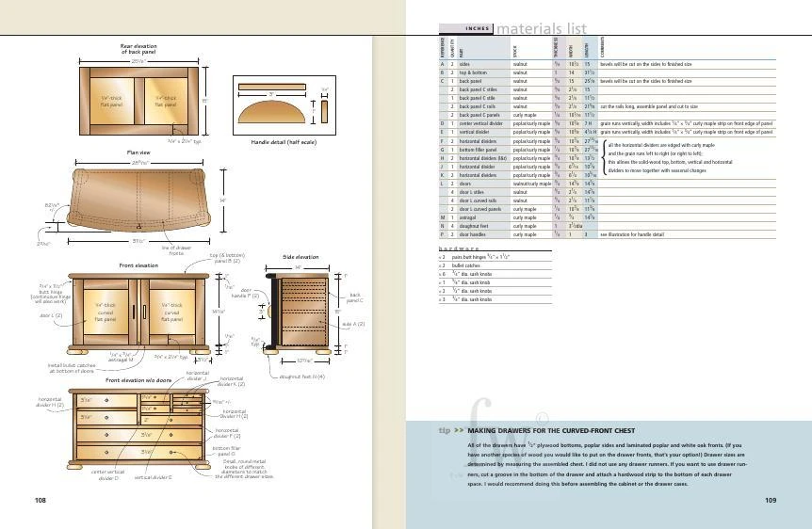Image resolution: width=812 pixels, height=529 pixels.
Task: Open the front elevation doors illustration
Action: tap(139, 317)
